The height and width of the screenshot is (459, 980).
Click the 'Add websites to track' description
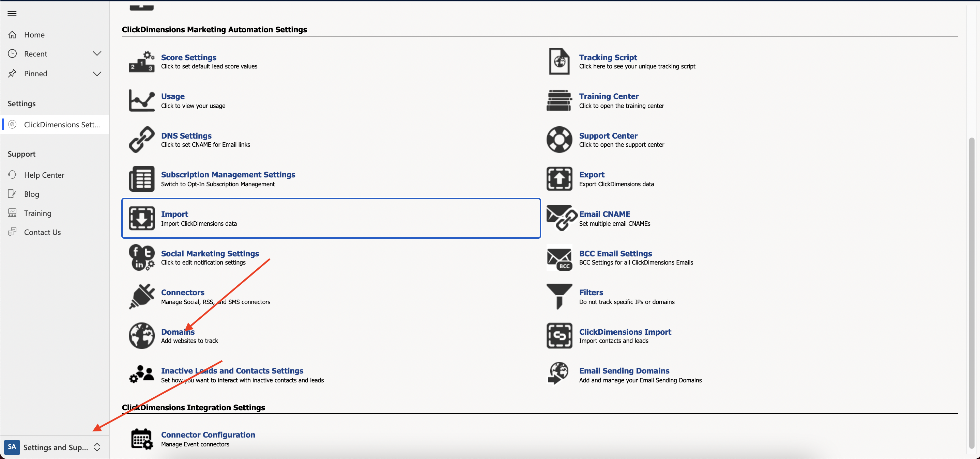(x=189, y=341)
